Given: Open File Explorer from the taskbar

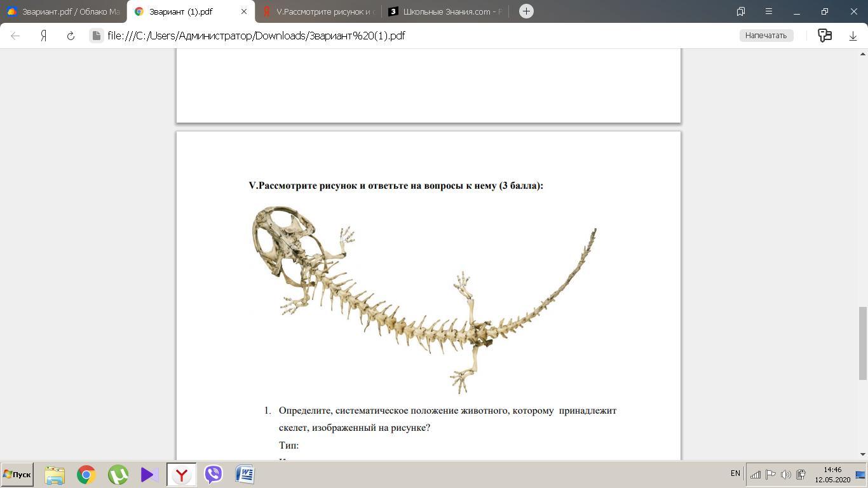Looking at the screenshot, I should coord(55,475).
